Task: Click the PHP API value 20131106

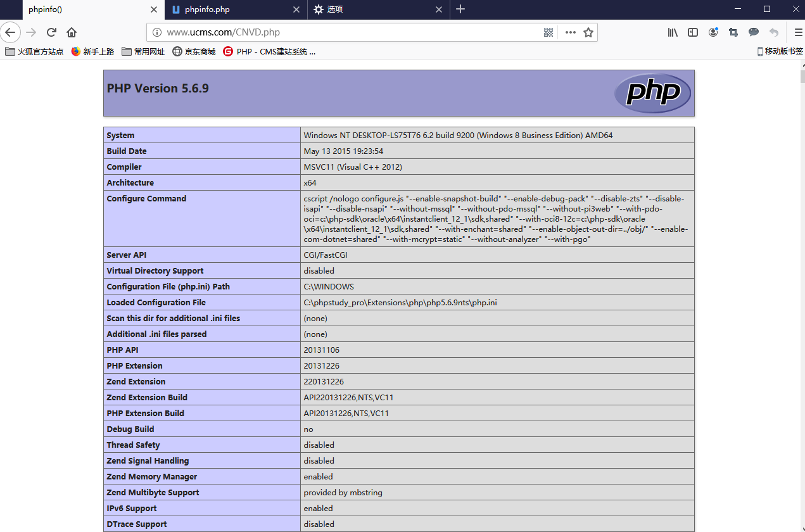Action: pos(322,350)
